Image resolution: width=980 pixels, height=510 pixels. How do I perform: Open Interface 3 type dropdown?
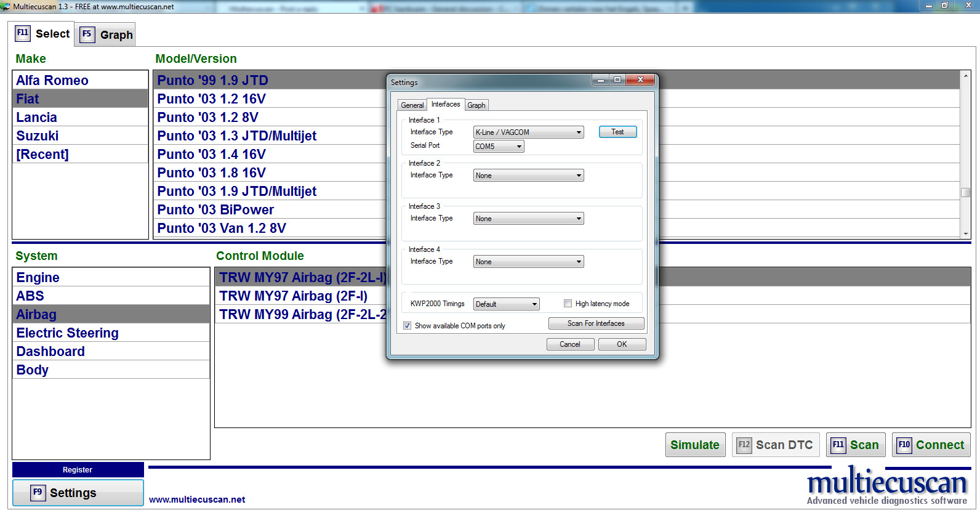(x=528, y=219)
